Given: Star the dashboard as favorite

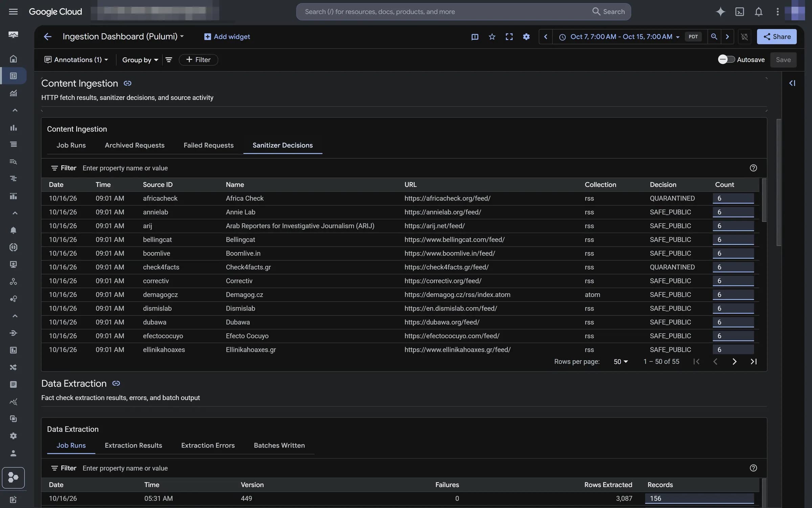Looking at the screenshot, I should pyautogui.click(x=492, y=37).
